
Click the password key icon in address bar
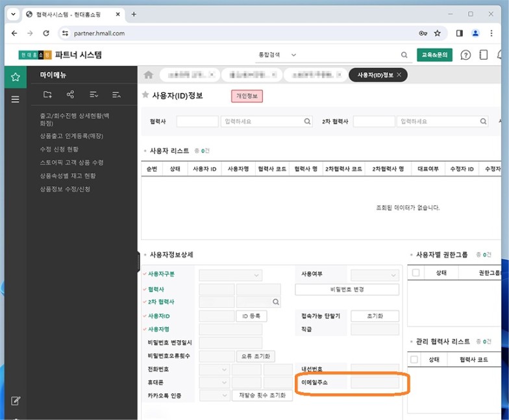(x=423, y=33)
